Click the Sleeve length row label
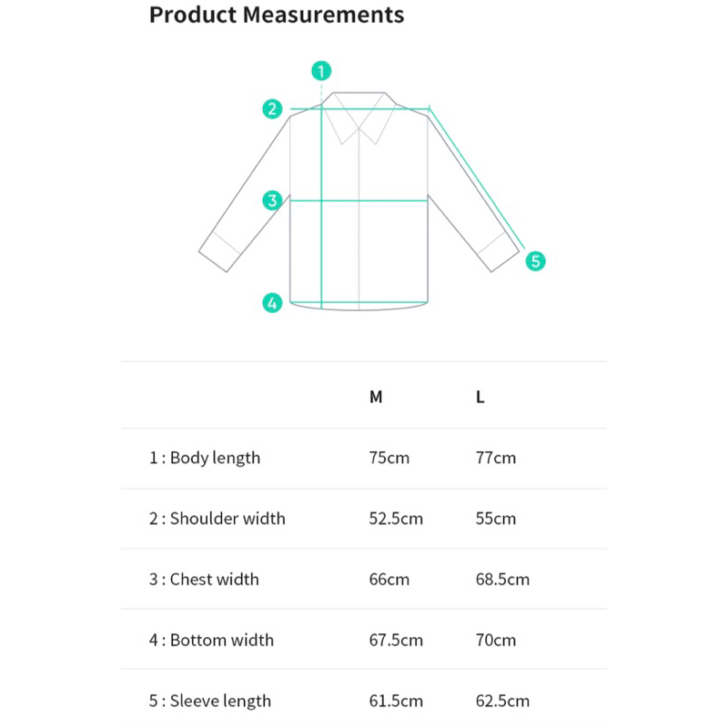The height and width of the screenshot is (728, 728). click(x=210, y=701)
